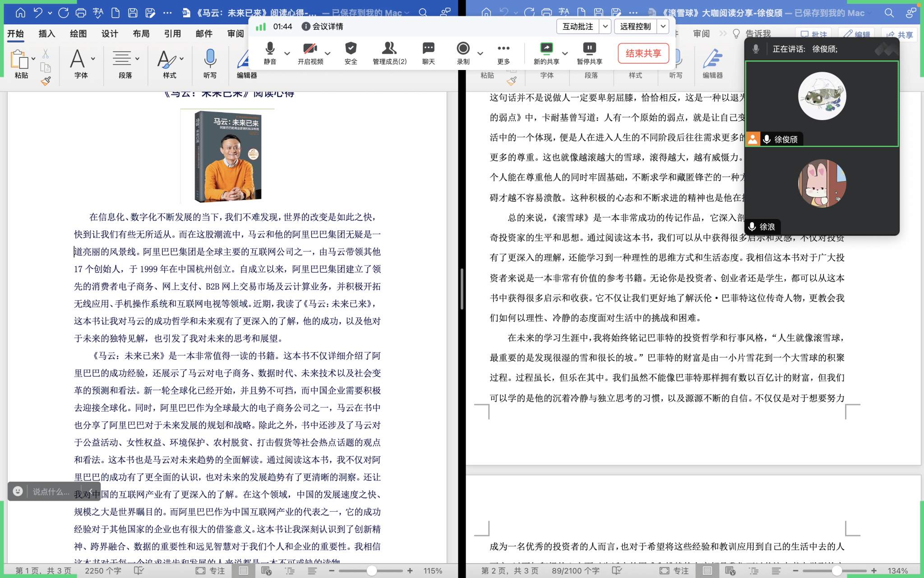The image size is (924, 578).
Task: Click the 互动批注 button
Action: click(x=578, y=27)
